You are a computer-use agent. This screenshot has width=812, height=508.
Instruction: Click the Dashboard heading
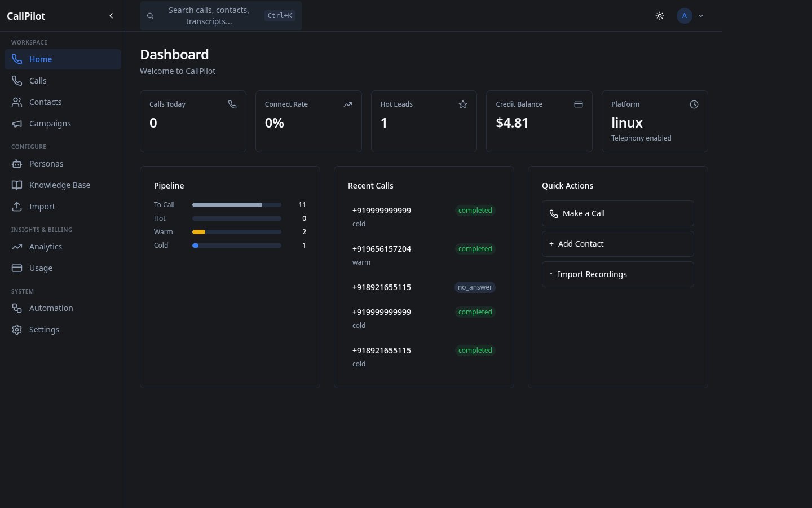[x=174, y=54]
